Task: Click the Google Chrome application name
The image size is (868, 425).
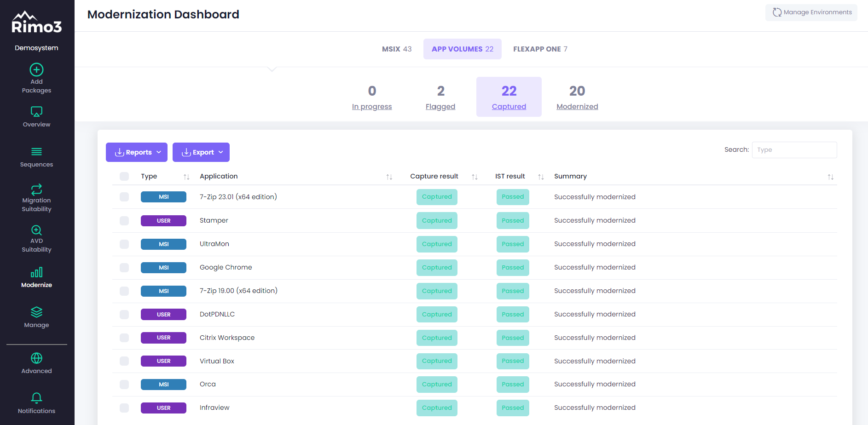Action: tap(226, 267)
